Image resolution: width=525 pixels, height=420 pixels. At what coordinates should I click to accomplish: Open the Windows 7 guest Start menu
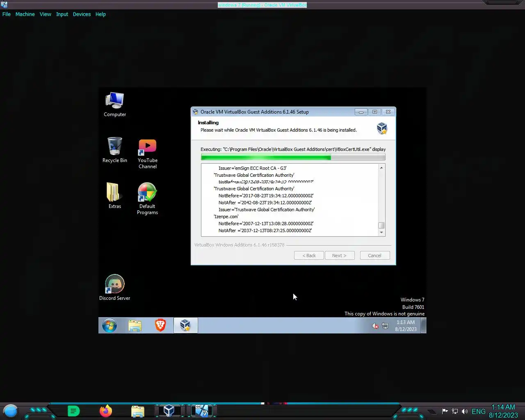point(110,326)
